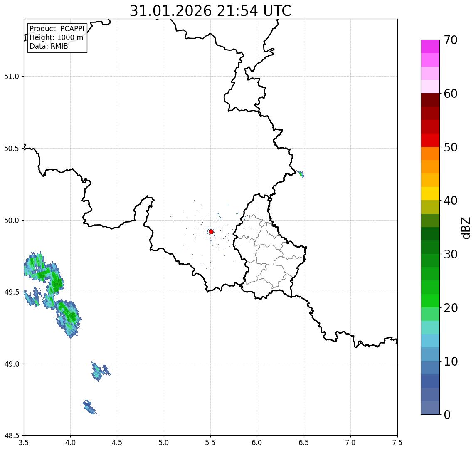Click the yellow swatch just above 40 dBZ
The image size is (476, 451).
click(430, 193)
